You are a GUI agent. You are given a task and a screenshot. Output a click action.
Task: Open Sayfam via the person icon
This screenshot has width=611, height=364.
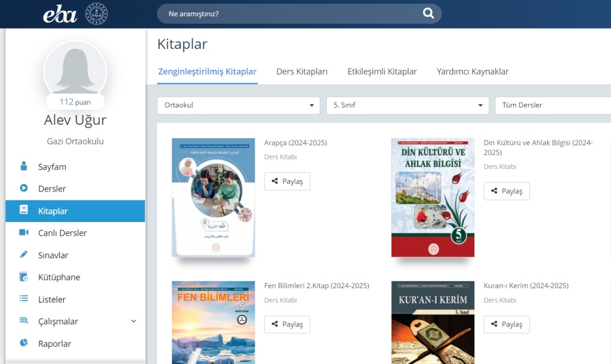pos(24,166)
